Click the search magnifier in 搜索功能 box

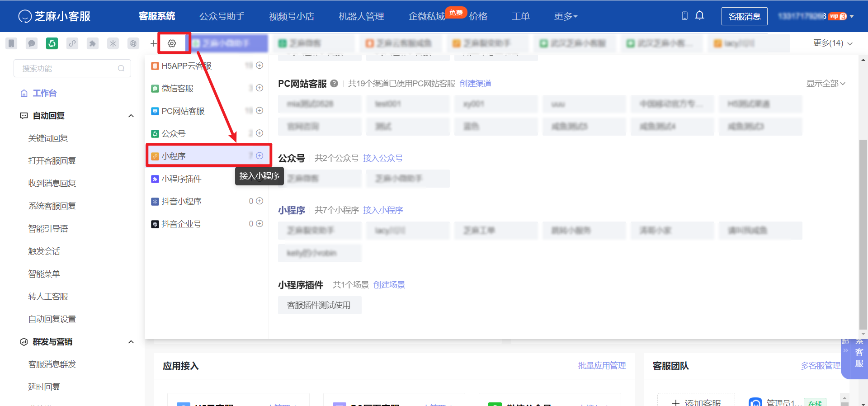pyautogui.click(x=121, y=68)
